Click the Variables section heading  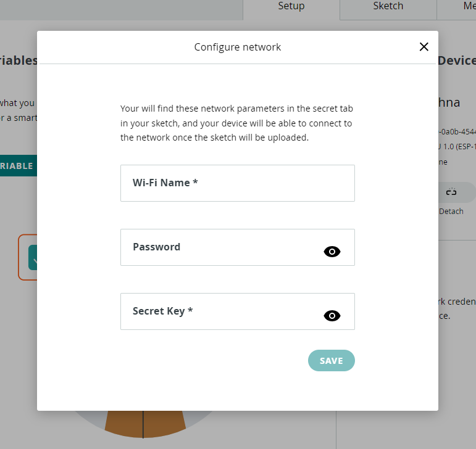click(19, 60)
